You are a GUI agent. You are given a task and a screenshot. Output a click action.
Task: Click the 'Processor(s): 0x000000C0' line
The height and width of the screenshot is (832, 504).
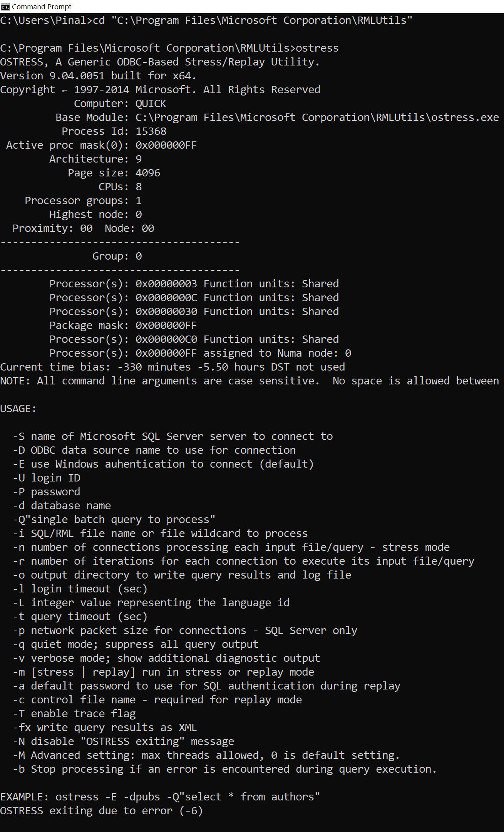[194, 339]
